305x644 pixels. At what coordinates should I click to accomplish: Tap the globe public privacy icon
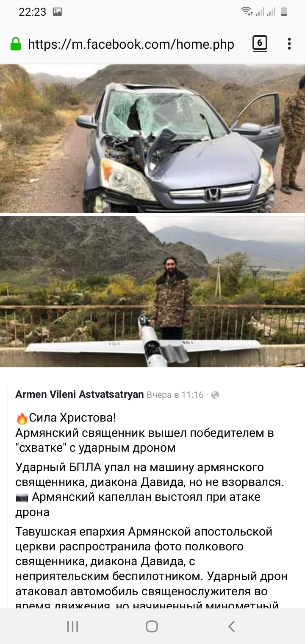pyautogui.click(x=215, y=395)
